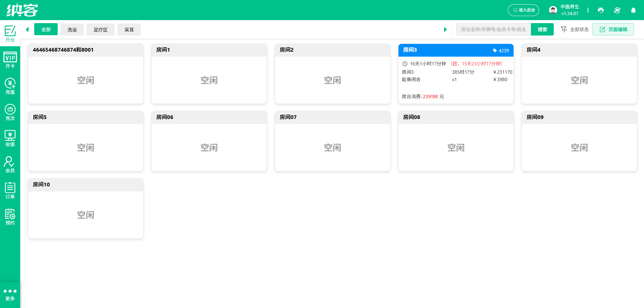
Task: Open the 会员 members icon
Action: coord(10,165)
